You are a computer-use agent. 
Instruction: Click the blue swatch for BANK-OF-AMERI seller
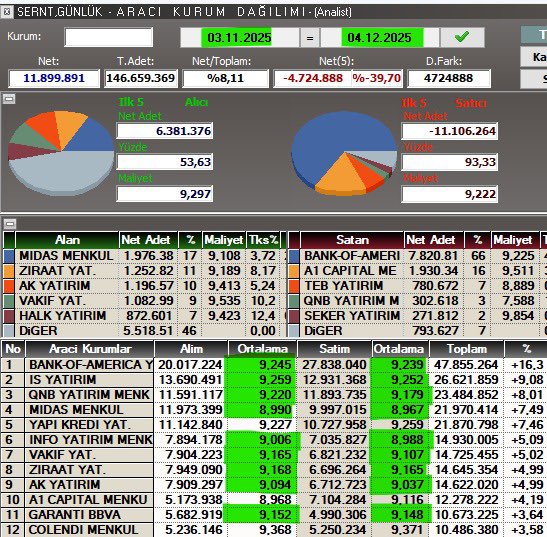coord(294,256)
